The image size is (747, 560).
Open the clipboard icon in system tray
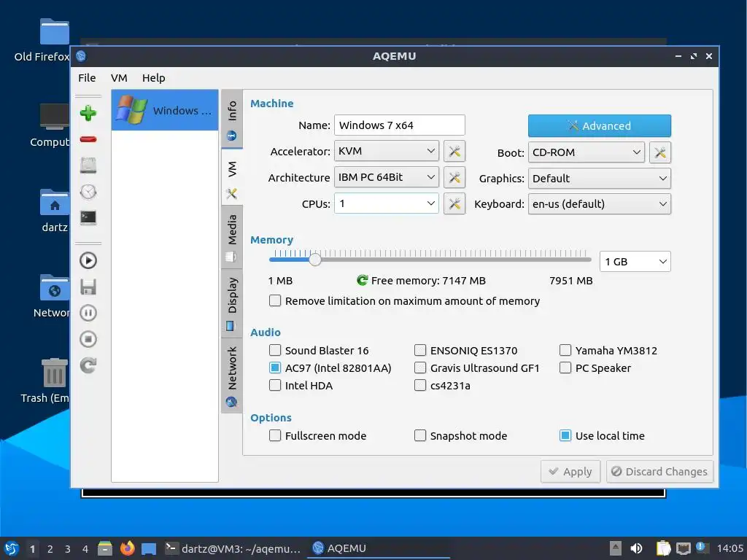point(663,548)
